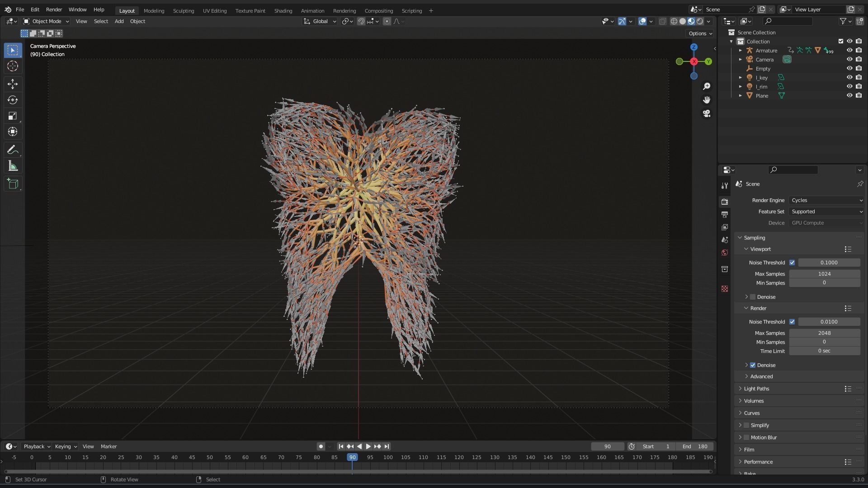
Task: Click the timeline End frame field
Action: [x=695, y=446]
